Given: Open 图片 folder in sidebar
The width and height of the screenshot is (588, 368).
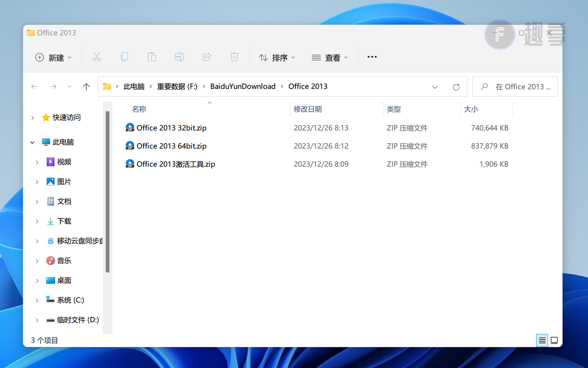Looking at the screenshot, I should click(59, 182).
